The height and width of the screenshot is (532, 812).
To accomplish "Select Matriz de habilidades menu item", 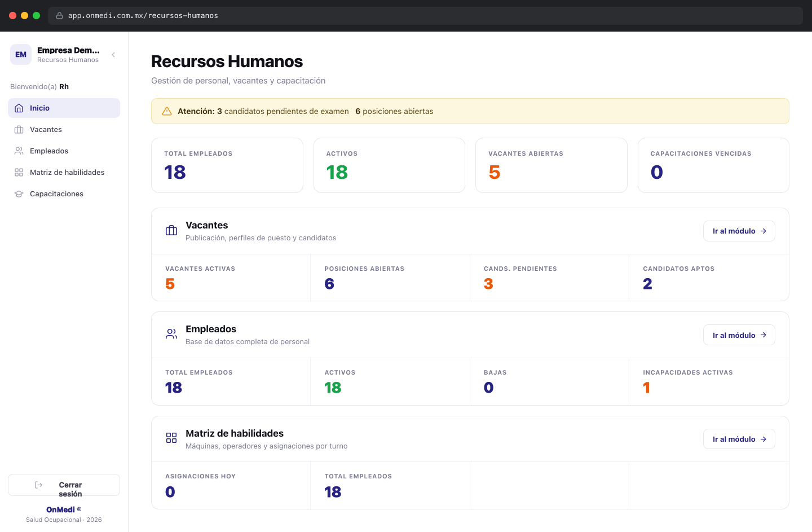I will (x=64, y=173).
